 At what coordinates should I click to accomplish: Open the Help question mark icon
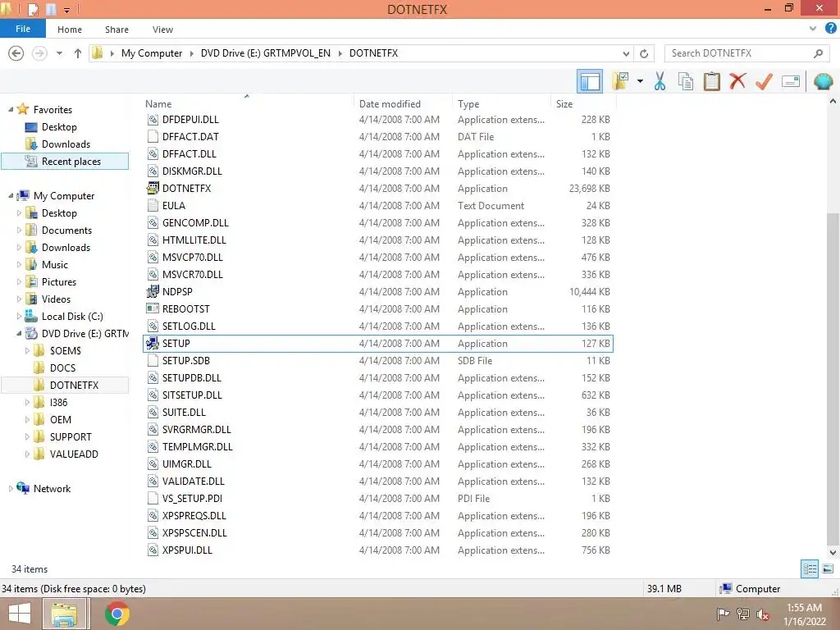[830, 29]
